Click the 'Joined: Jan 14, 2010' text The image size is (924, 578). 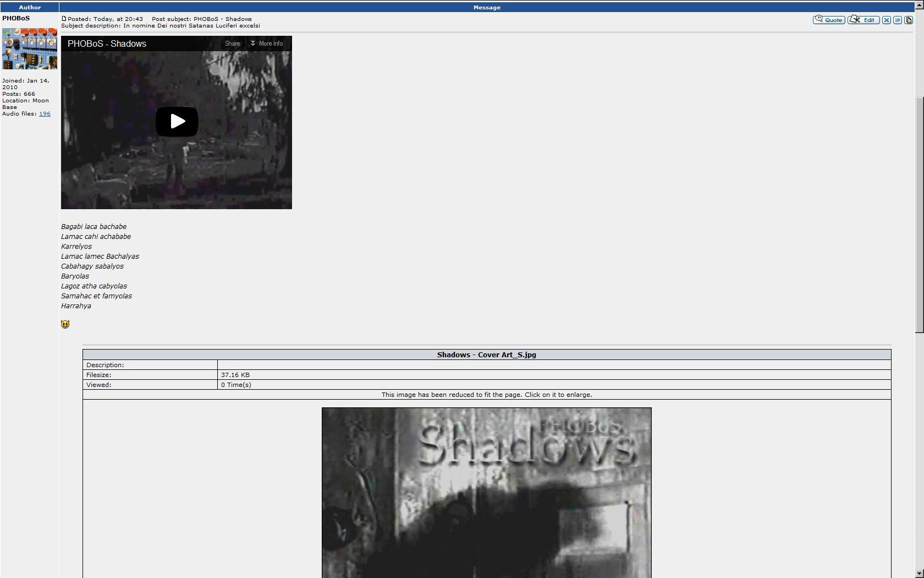click(25, 84)
